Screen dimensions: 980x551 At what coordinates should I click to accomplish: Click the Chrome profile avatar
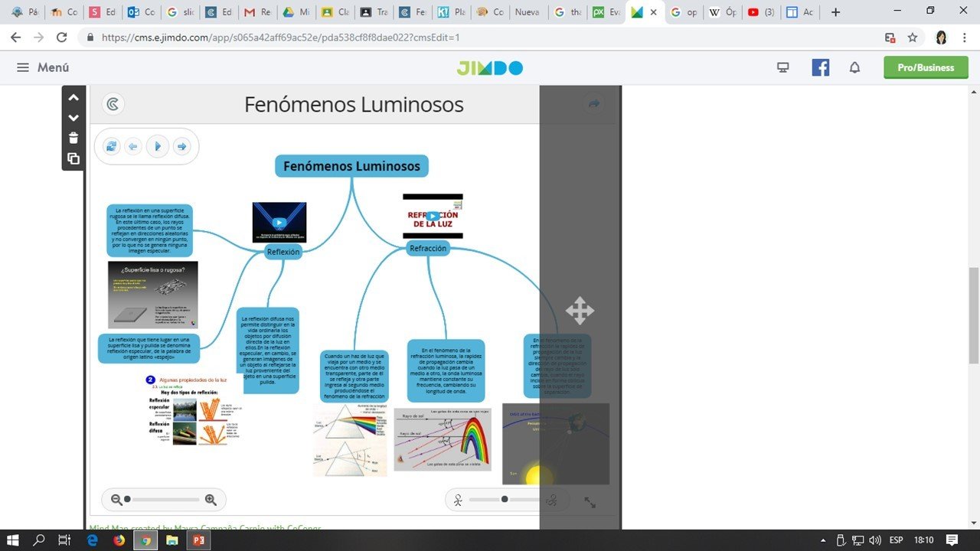pyautogui.click(x=941, y=37)
